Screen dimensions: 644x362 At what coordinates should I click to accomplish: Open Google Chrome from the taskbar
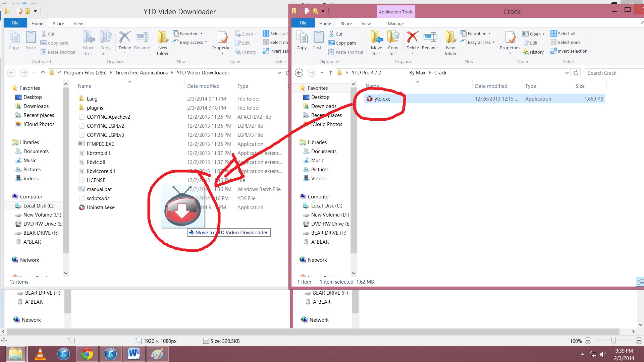click(x=87, y=354)
